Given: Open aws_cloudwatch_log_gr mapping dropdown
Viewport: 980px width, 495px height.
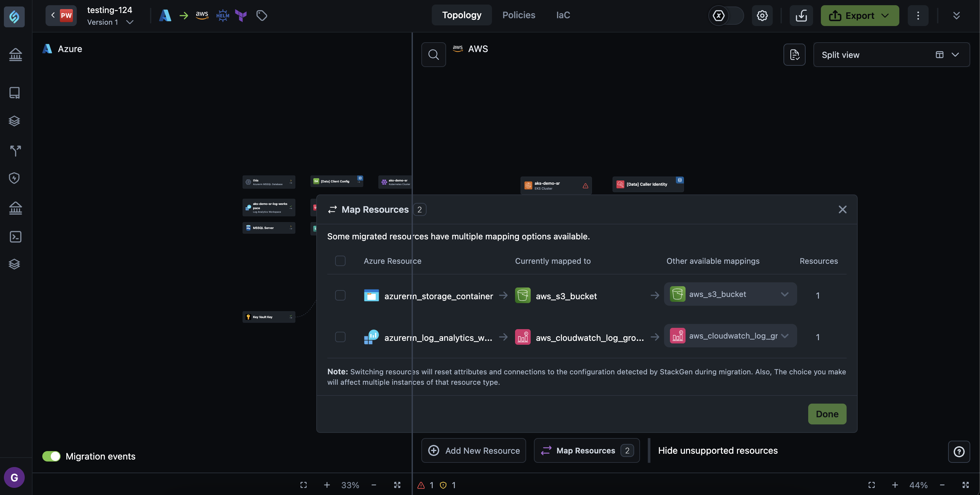Looking at the screenshot, I should 730,336.
